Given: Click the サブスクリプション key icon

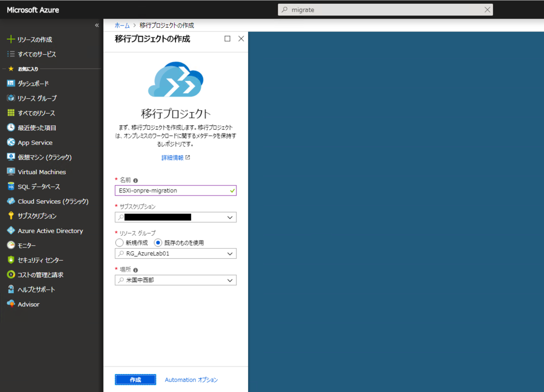Looking at the screenshot, I should point(11,216).
